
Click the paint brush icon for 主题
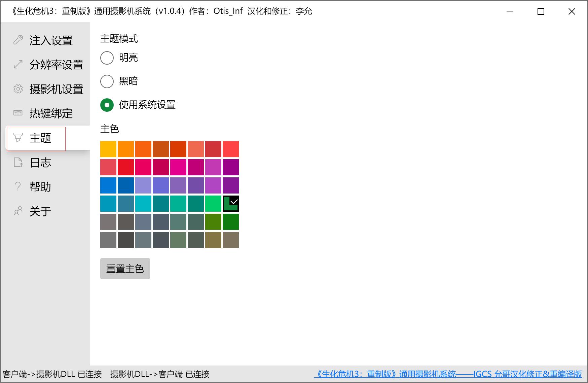[x=18, y=138]
